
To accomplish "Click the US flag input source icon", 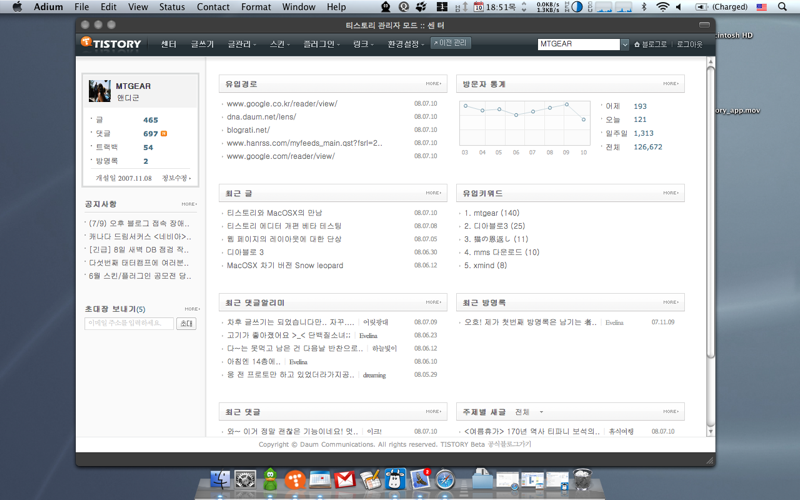I will click(x=762, y=7).
